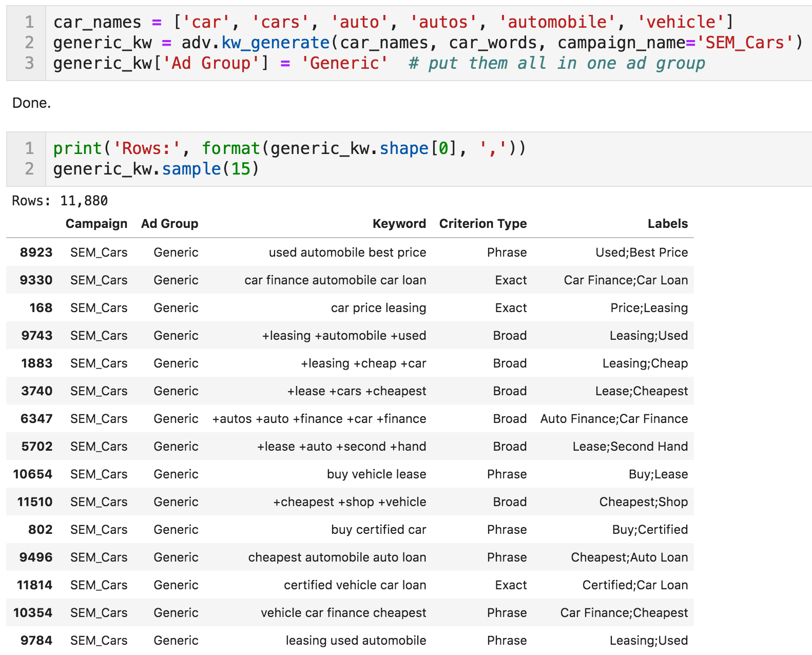
Task: Select row index 168
Action: (41, 308)
